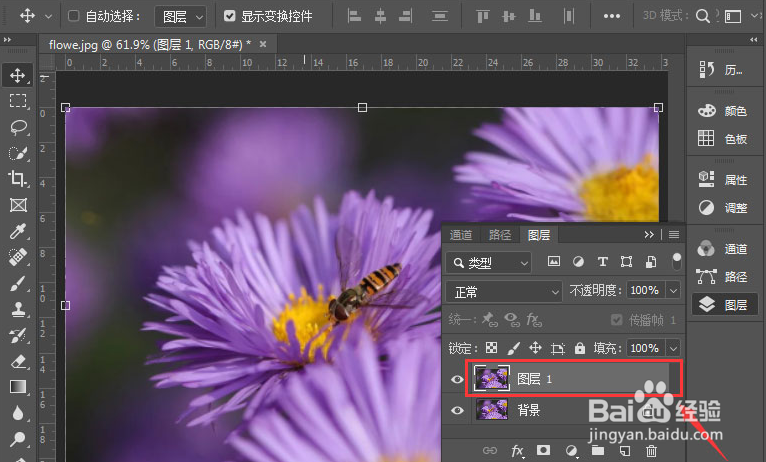Open 颜色 panel from right dock
Screen dimensions: 766x462
pos(723,111)
